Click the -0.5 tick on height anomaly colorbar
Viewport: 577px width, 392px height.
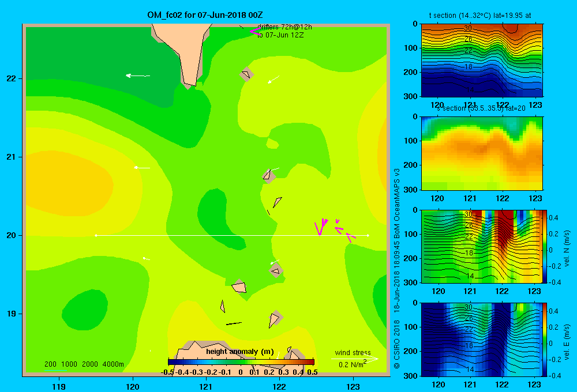pos(167,372)
